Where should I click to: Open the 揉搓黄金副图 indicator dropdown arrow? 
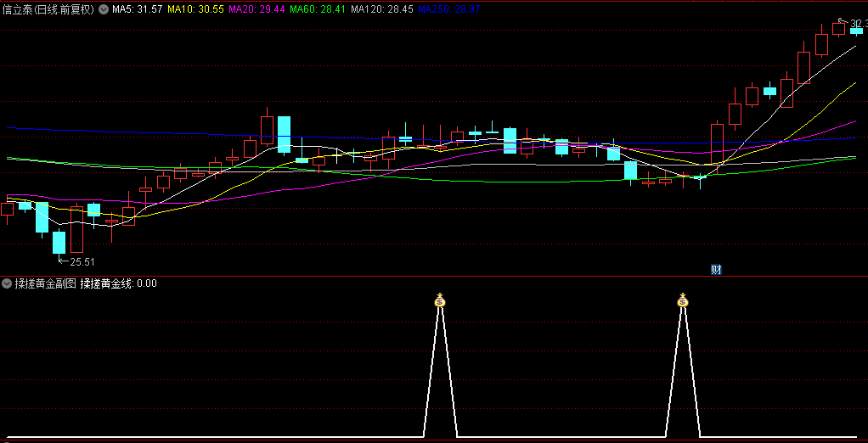(x=7, y=283)
